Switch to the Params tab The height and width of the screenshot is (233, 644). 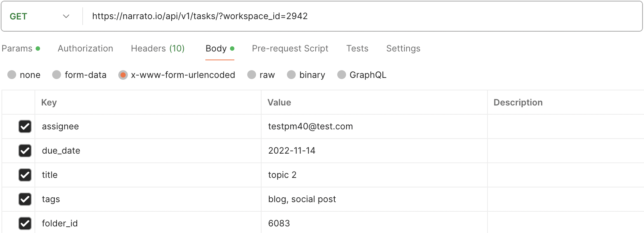(x=17, y=49)
